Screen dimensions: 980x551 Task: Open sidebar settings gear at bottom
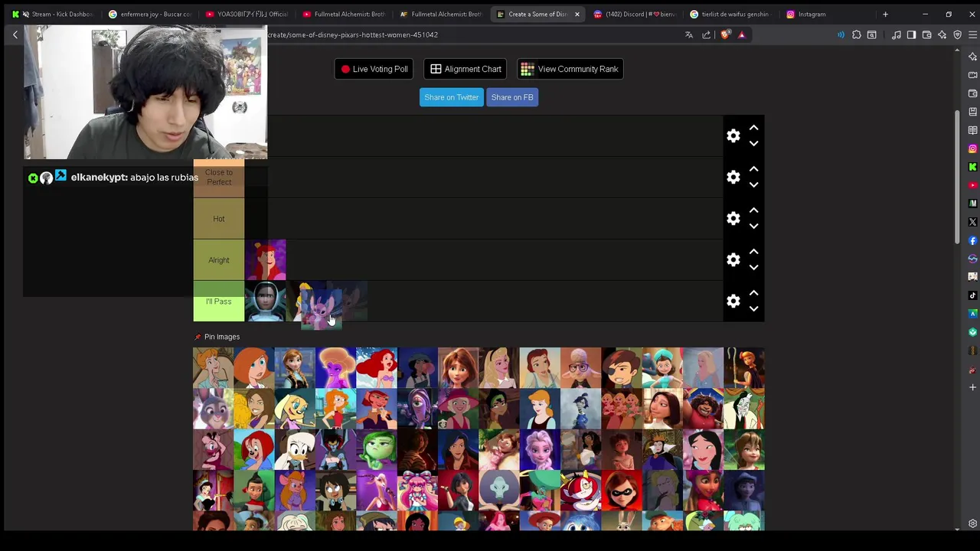972,523
